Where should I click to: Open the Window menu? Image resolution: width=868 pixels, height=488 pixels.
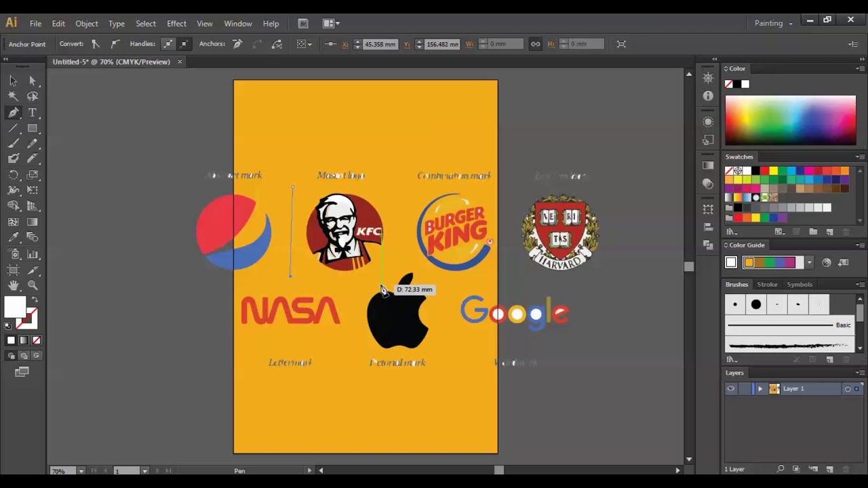(x=238, y=23)
